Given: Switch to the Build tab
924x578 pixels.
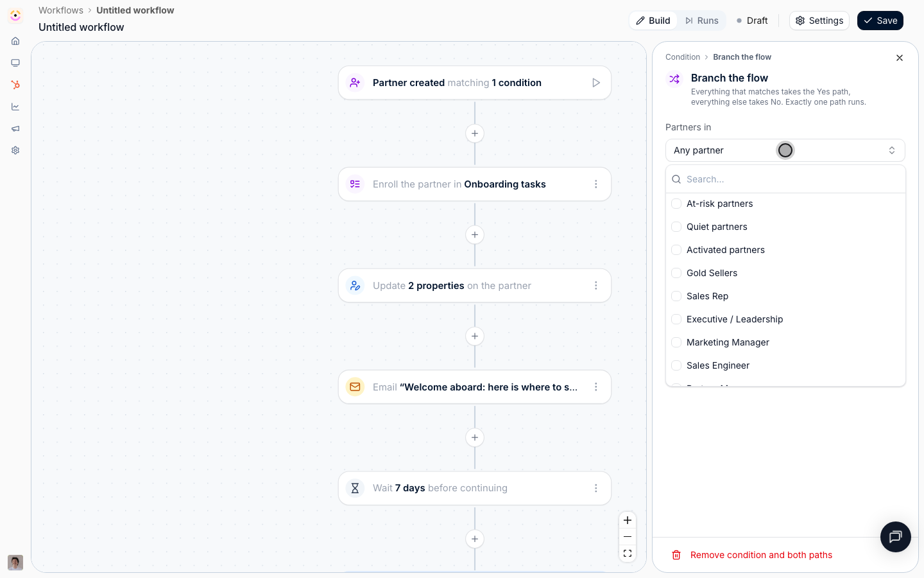Looking at the screenshot, I should coord(653,21).
